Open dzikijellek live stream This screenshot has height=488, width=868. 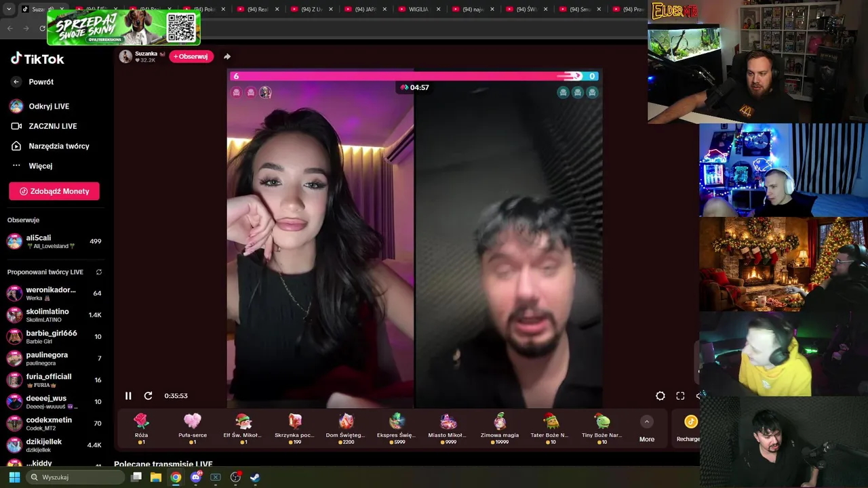point(54,445)
